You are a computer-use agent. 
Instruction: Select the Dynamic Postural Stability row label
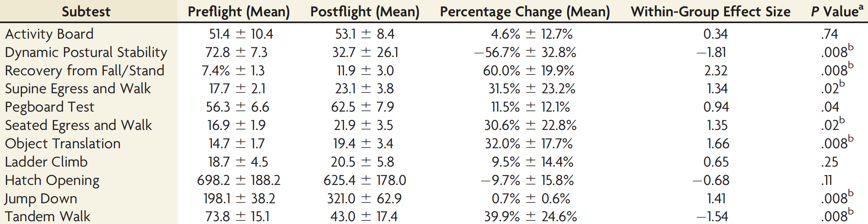(86, 52)
